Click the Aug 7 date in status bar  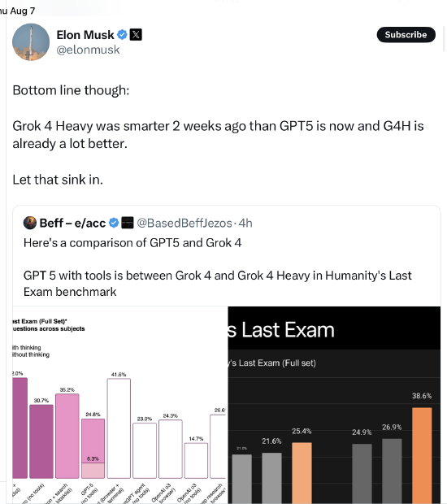(23, 11)
